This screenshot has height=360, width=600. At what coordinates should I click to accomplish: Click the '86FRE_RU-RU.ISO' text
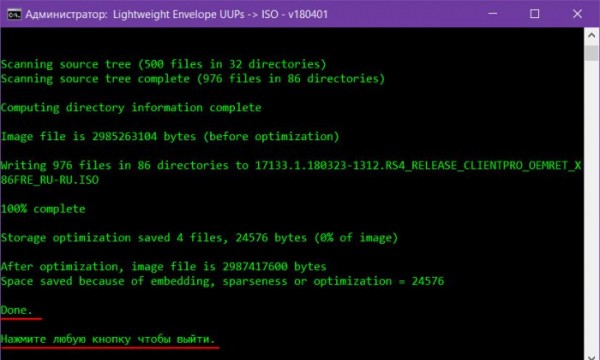click(x=50, y=180)
